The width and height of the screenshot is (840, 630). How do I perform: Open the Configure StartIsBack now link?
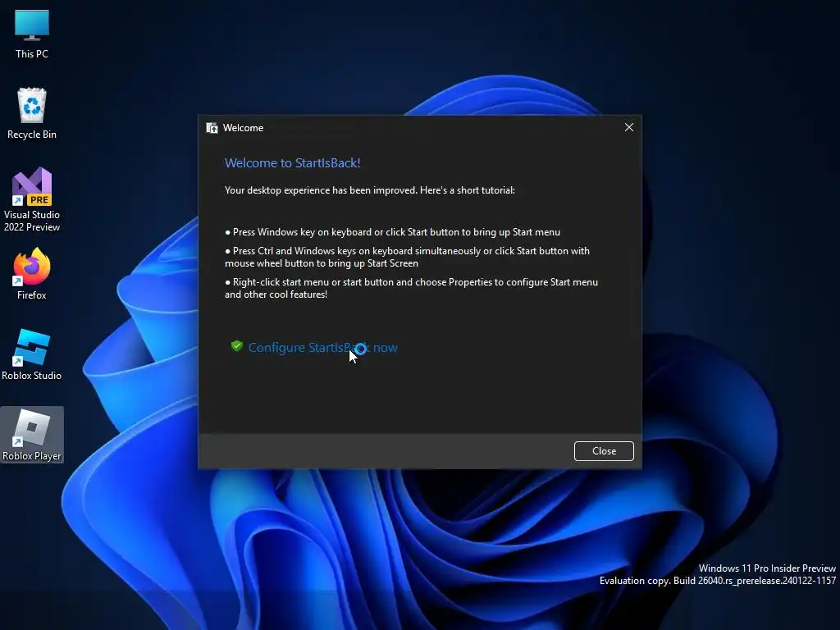coord(323,348)
